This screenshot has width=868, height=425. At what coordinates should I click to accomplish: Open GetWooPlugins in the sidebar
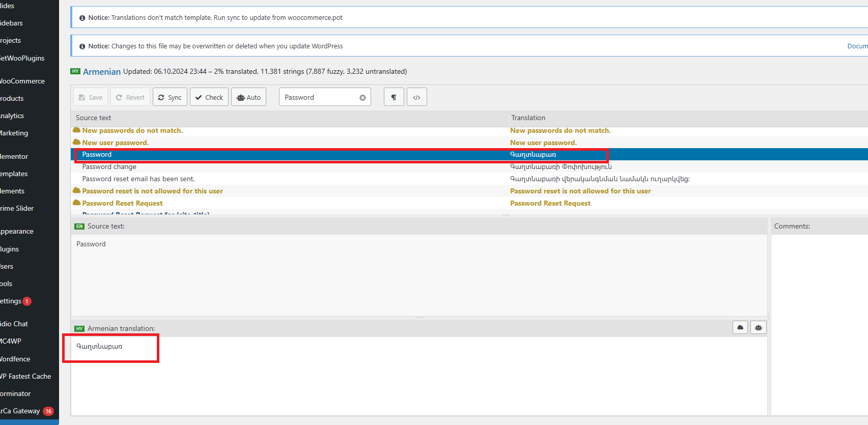(22, 58)
